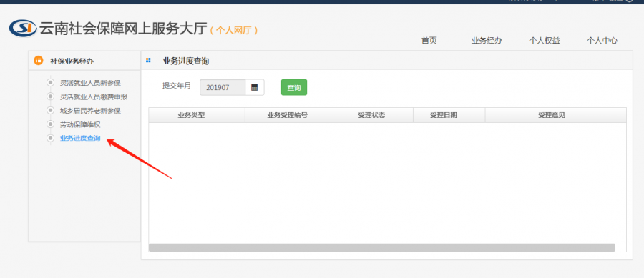The image size is (644, 278).
Task: Open 灵活就业人员新参保 link
Action: pos(90,83)
